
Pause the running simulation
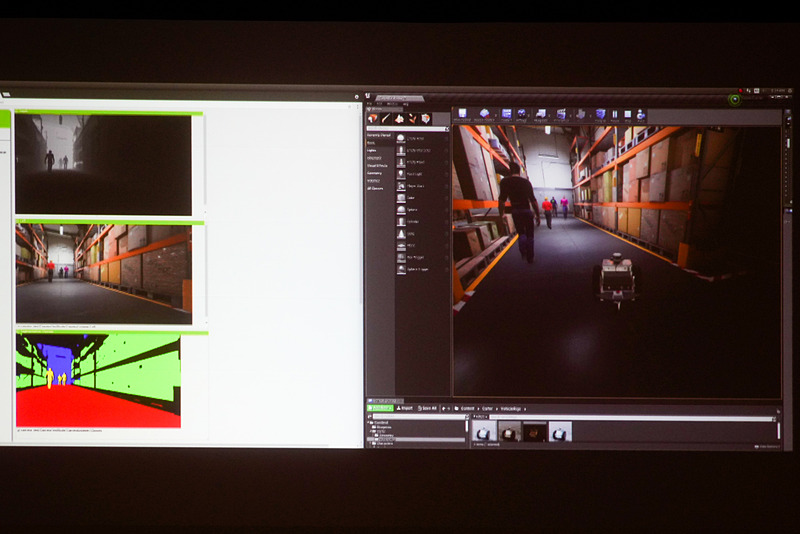pos(615,114)
